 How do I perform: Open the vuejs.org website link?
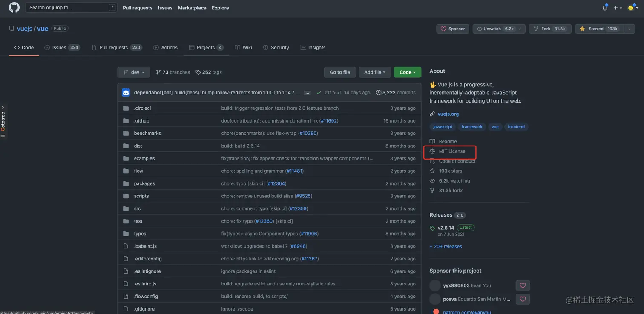[448, 114]
